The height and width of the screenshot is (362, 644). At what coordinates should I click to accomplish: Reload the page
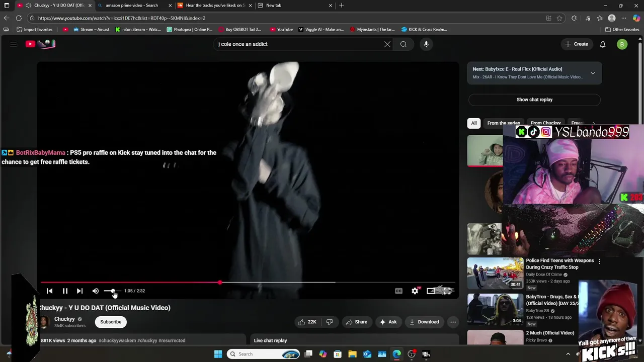tap(19, 18)
